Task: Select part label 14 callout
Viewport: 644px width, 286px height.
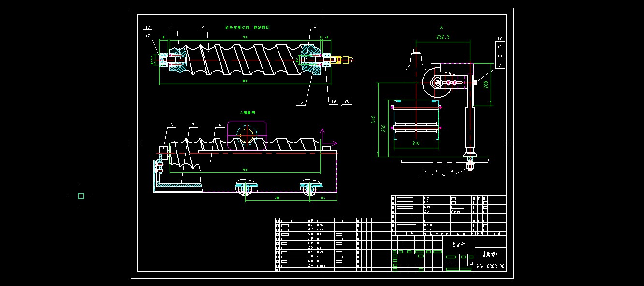Action: point(451,171)
